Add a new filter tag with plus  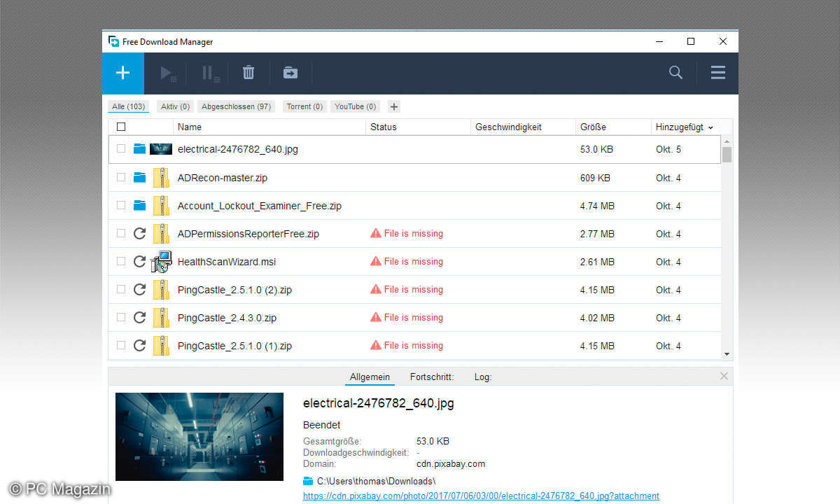394,106
